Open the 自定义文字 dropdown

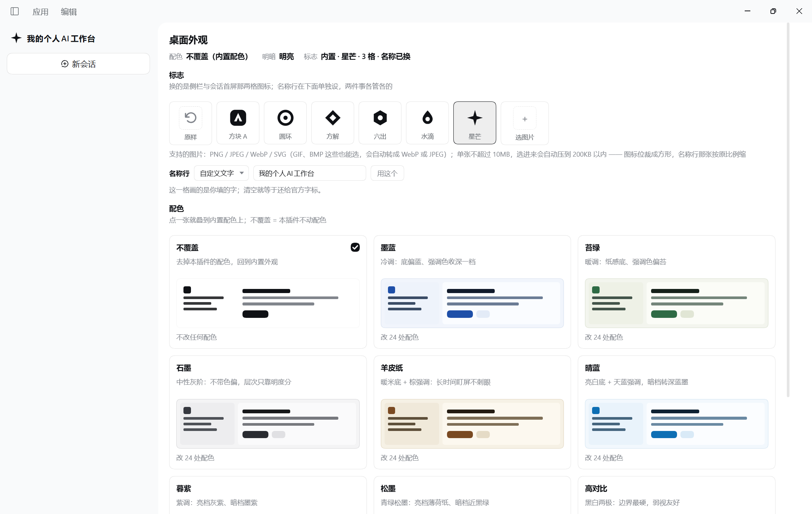point(221,173)
